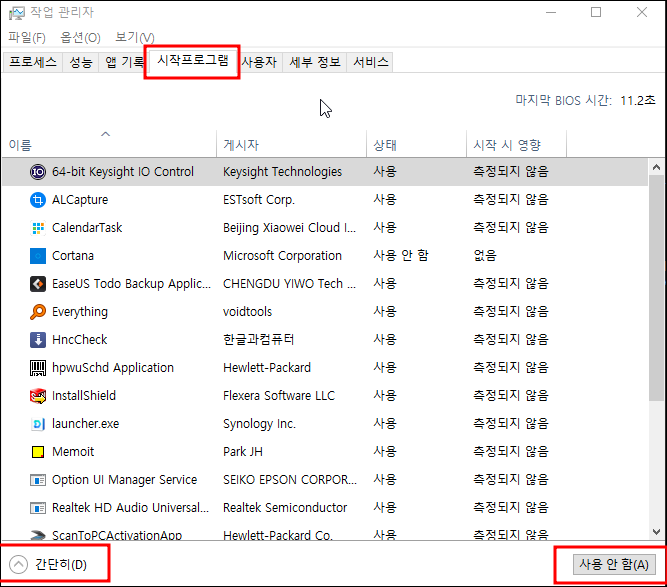Viewport: 667px width, 587px height.
Task: Click the Task Manager title bar icon
Action: pos(17,13)
